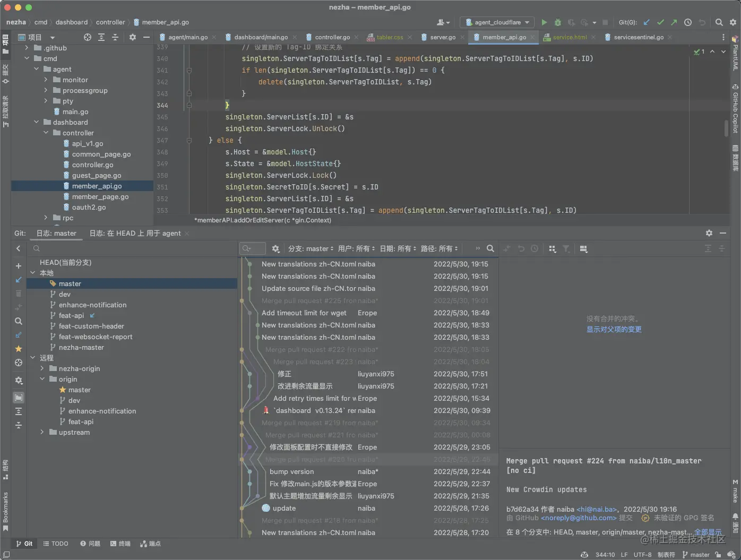Open Git log options gear beside search
The width and height of the screenshot is (741, 560).
pyautogui.click(x=275, y=248)
